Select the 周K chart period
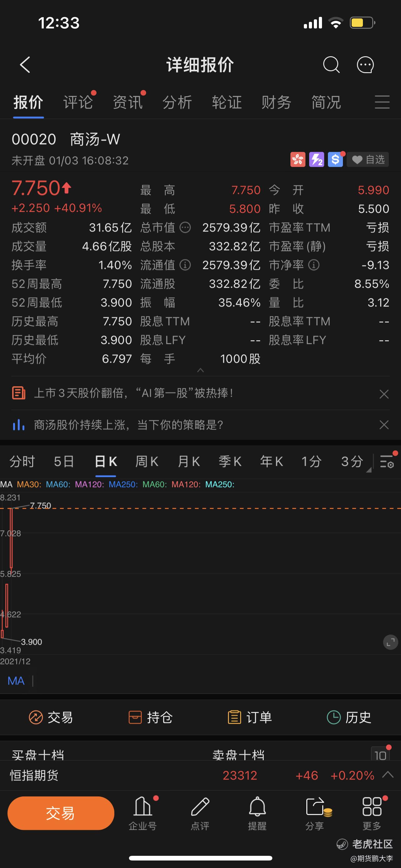Screen dimensions: 401x868 [147, 461]
